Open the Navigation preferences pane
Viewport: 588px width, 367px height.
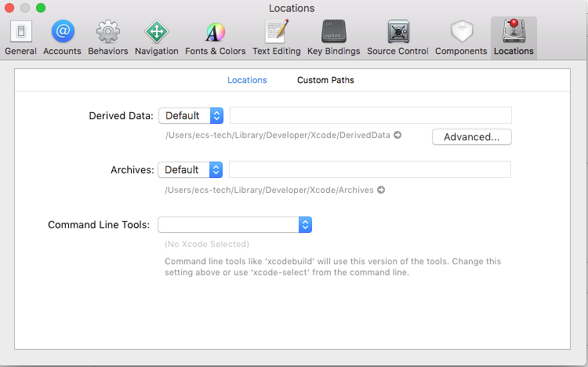pyautogui.click(x=156, y=38)
